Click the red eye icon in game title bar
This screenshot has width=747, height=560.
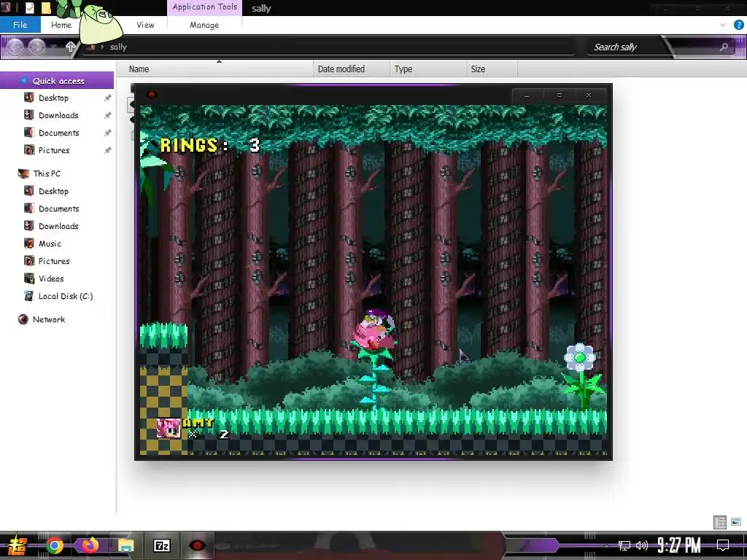[152, 94]
